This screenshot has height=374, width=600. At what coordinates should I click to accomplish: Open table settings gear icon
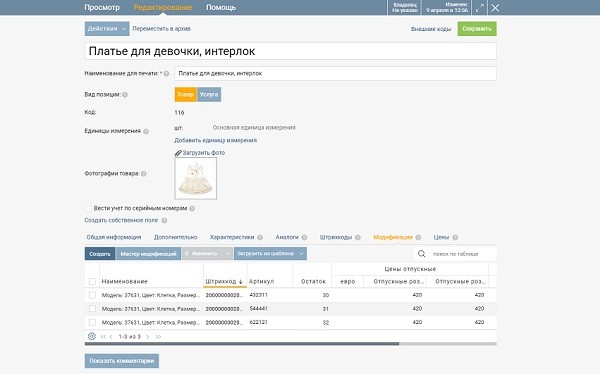coord(91,336)
